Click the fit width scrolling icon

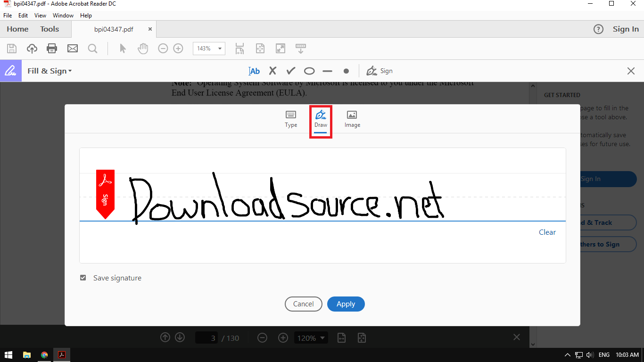(x=239, y=48)
